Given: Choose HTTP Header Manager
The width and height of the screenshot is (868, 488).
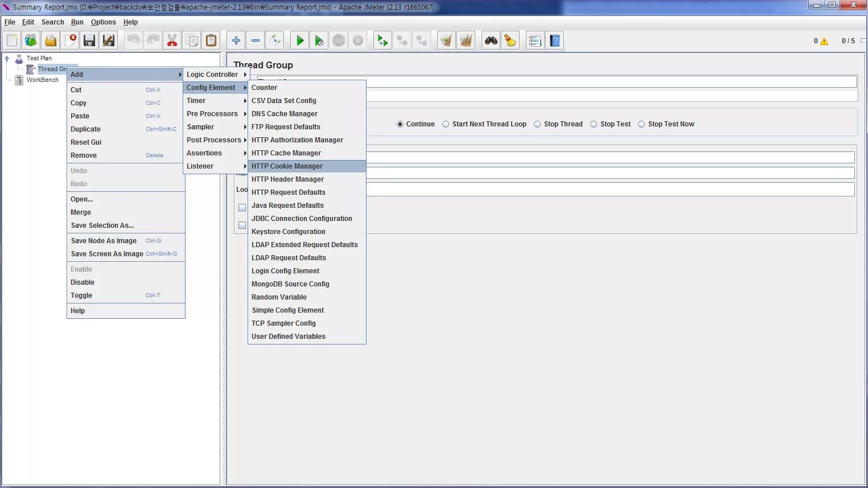Looking at the screenshot, I should click(x=307, y=179).
